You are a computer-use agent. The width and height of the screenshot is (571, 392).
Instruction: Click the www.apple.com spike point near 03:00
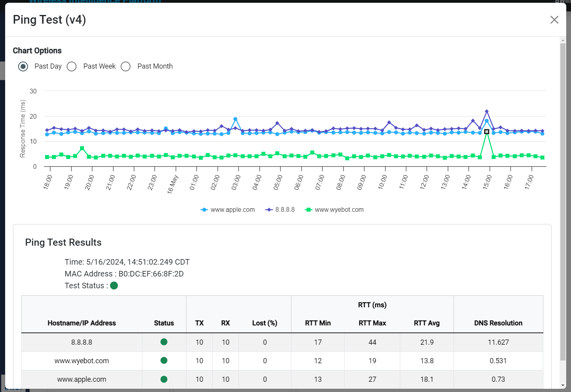[235, 119]
